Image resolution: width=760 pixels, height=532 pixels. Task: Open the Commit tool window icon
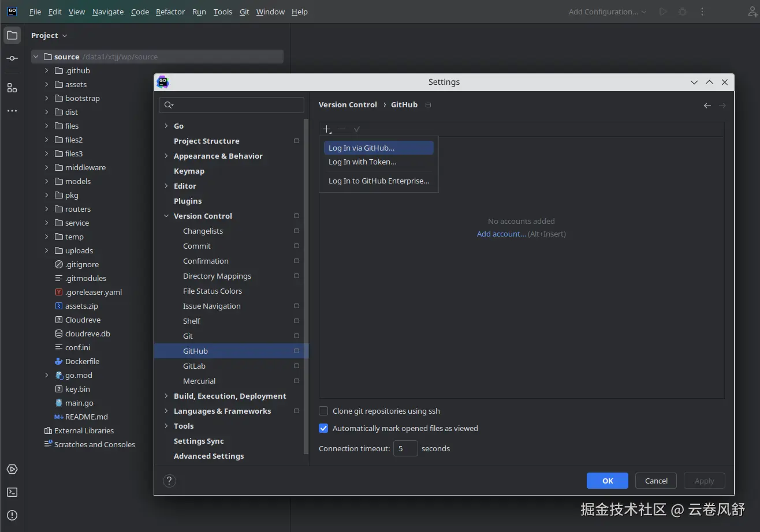click(x=12, y=58)
